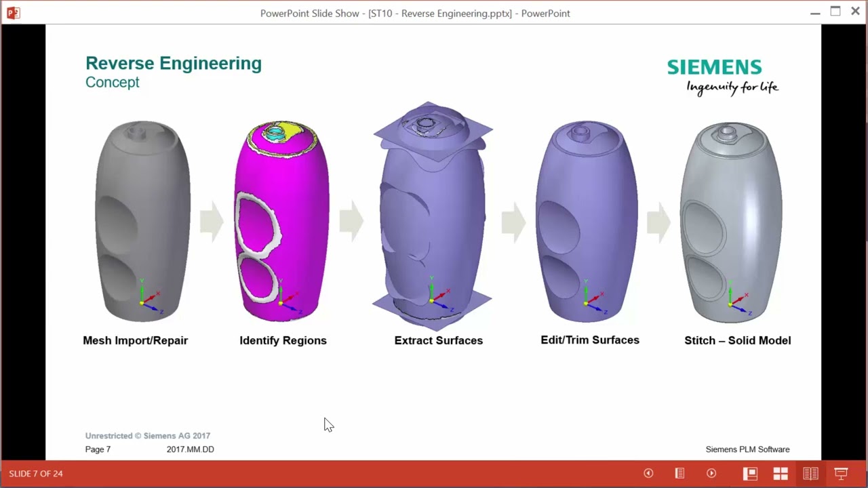This screenshot has height=488, width=868.
Task: Click the magenta Identify Regions model image
Action: [281, 221]
